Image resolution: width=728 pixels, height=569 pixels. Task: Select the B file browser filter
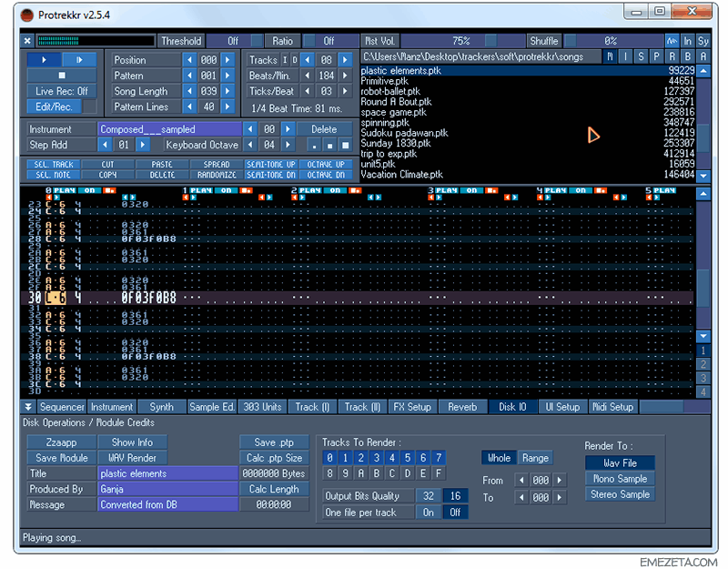[688, 56]
